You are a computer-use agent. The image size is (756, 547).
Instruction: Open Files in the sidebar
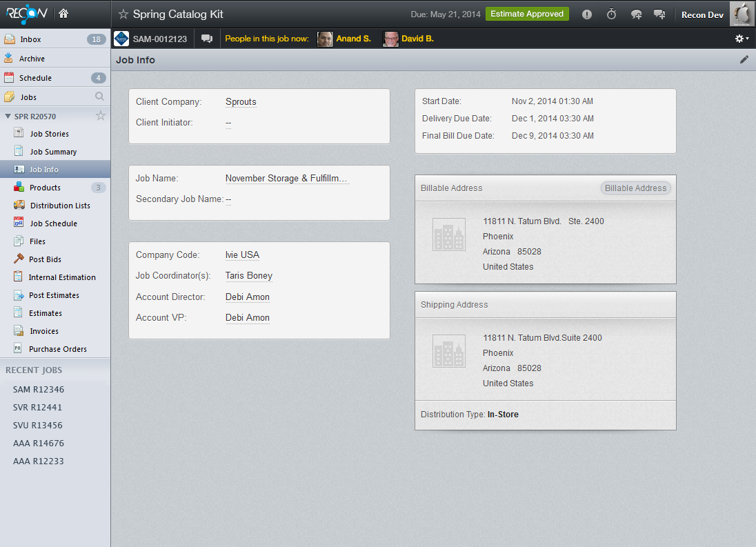pos(55,241)
